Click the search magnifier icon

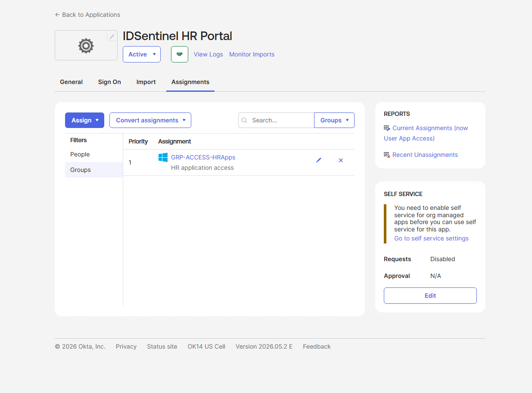(x=244, y=120)
